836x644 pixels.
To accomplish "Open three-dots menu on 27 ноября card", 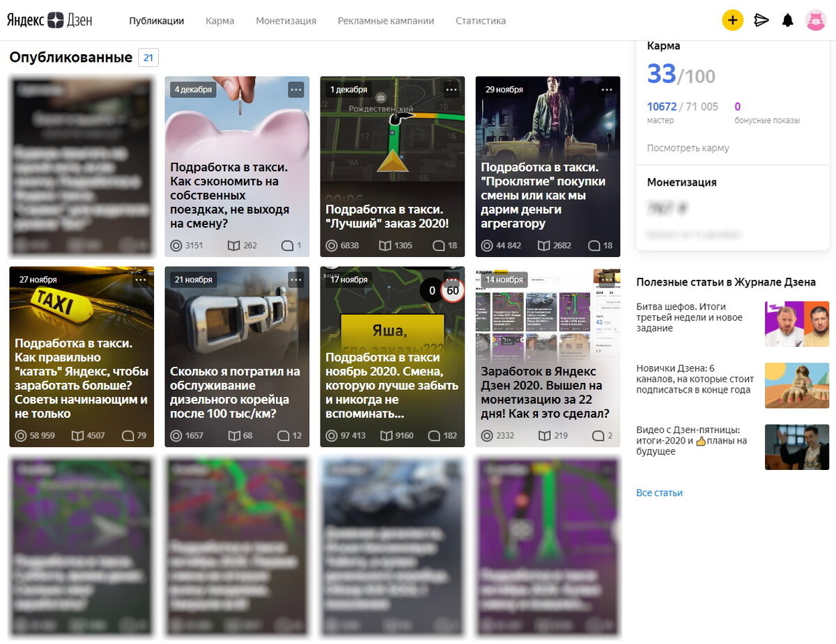I will click(x=141, y=280).
